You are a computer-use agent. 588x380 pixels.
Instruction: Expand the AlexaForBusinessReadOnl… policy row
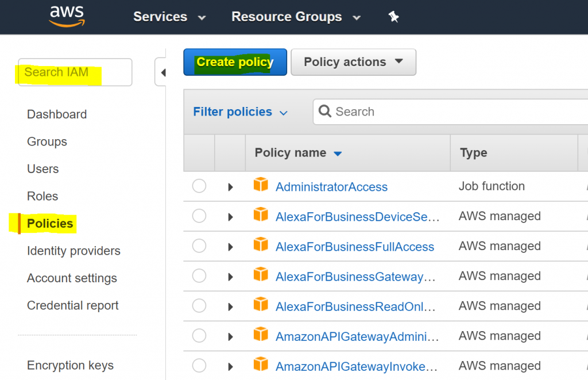point(230,307)
